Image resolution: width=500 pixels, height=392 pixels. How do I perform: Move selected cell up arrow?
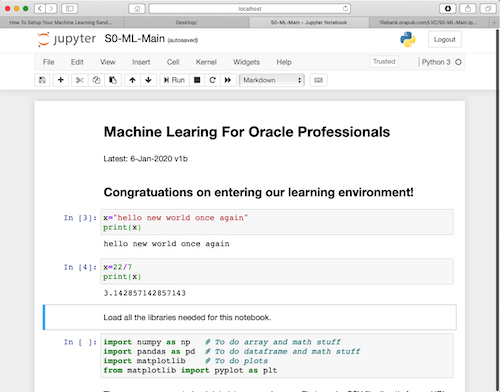pyautogui.click(x=132, y=80)
